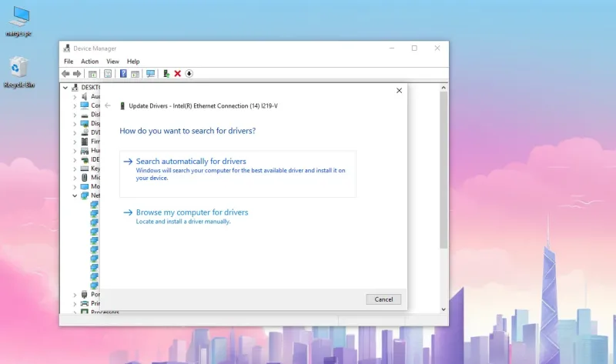This screenshot has height=364, width=616.
Task: Click the Recycle Bin desktop icon
Action: pyautogui.click(x=18, y=72)
